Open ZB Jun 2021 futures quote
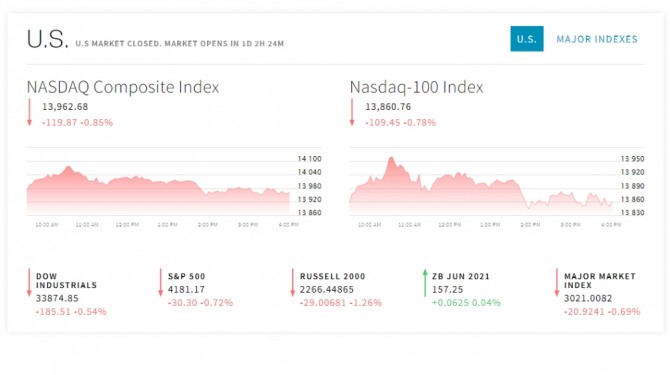This screenshot has width=670, height=375. click(x=461, y=276)
